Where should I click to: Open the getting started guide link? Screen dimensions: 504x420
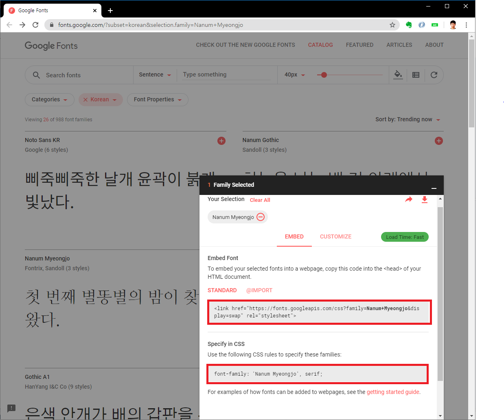[x=393, y=392]
